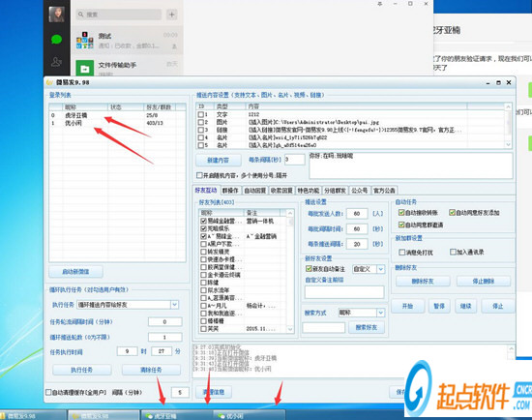Switch to 分组群发 tab
The height and width of the screenshot is (420, 532).
pyautogui.click(x=335, y=191)
